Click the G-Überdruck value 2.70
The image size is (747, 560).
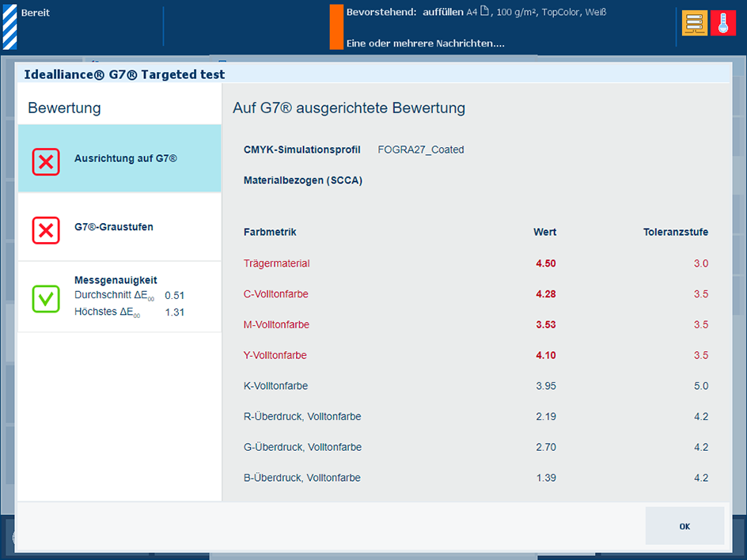point(546,447)
